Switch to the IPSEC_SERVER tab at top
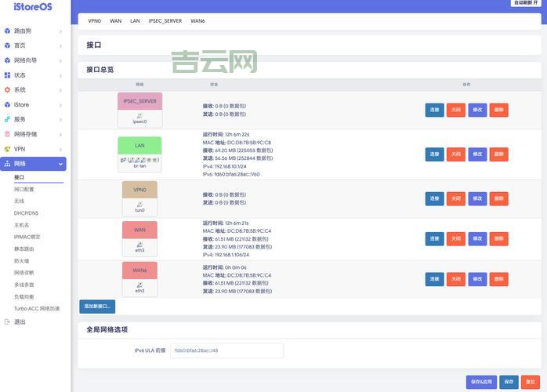The image size is (547, 392). pyautogui.click(x=165, y=21)
